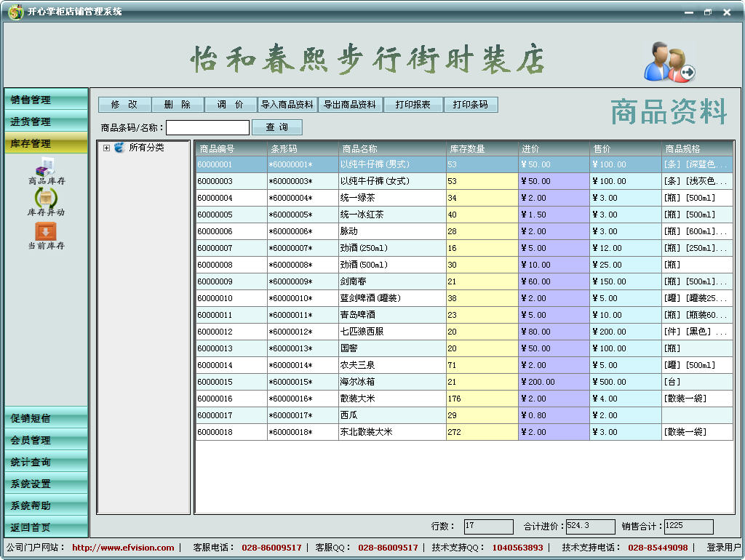Select the 国窖 product row

[464, 348]
